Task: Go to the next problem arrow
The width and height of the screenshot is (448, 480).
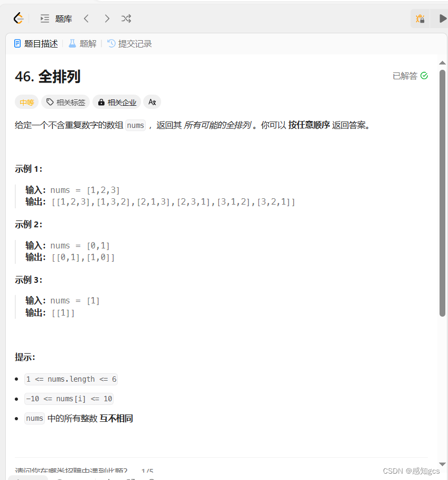Action: (x=107, y=19)
